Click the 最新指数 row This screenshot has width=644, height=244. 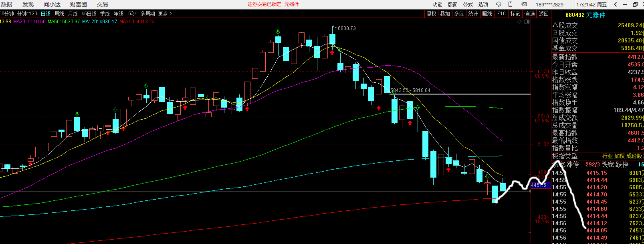(x=598, y=57)
